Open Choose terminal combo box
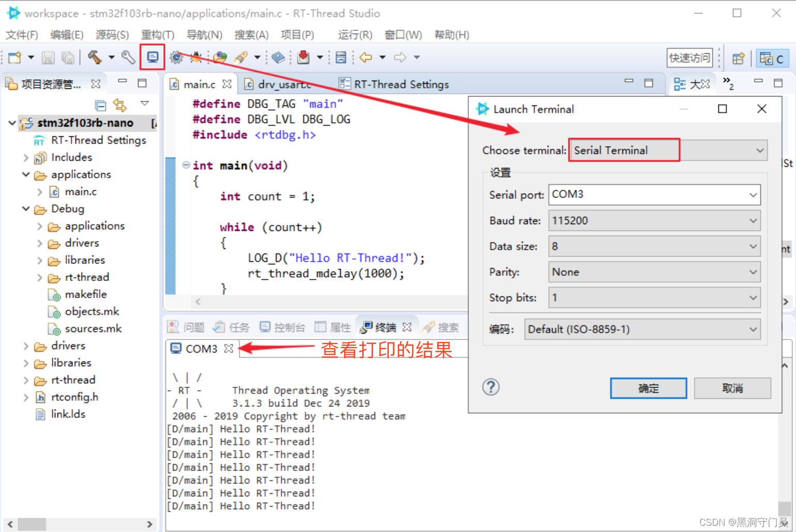The height and width of the screenshot is (532, 796). (x=668, y=150)
